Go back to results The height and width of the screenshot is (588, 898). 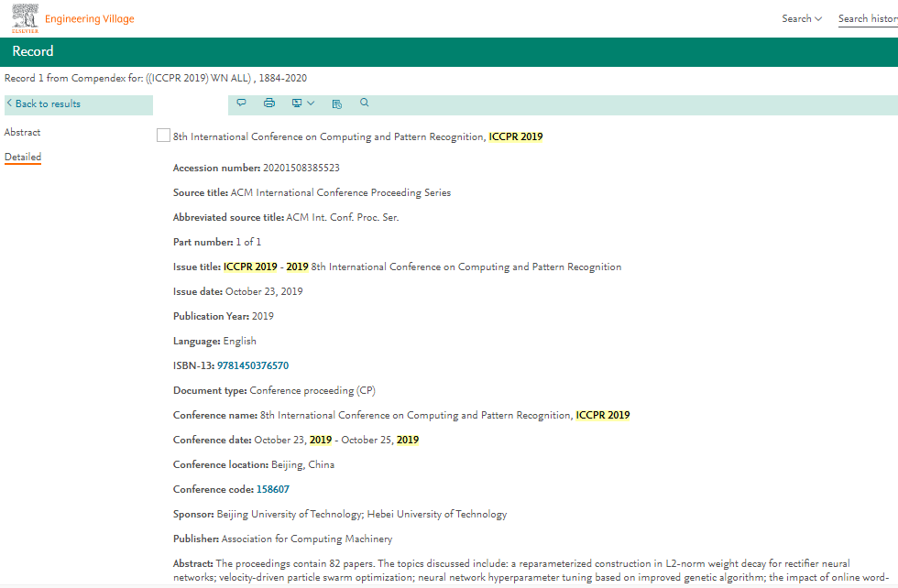click(44, 104)
